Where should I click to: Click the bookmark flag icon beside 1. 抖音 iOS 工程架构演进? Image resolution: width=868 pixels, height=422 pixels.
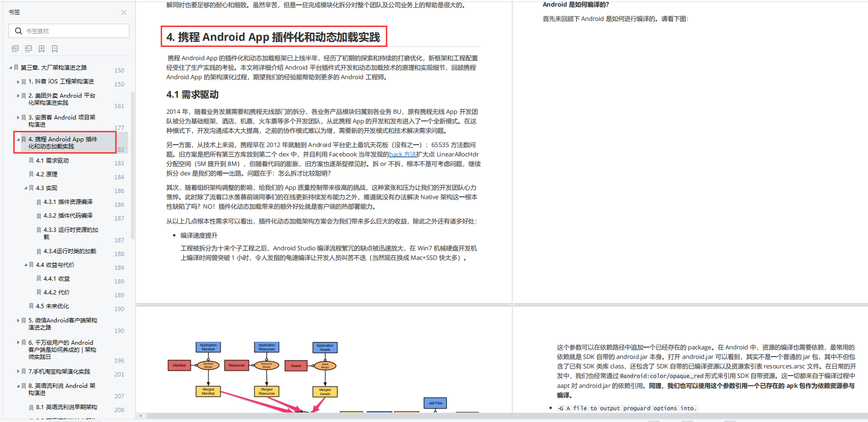click(x=24, y=82)
